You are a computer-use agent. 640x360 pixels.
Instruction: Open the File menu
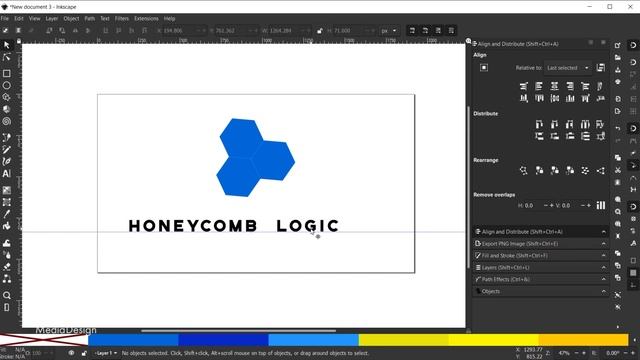tap(4, 18)
